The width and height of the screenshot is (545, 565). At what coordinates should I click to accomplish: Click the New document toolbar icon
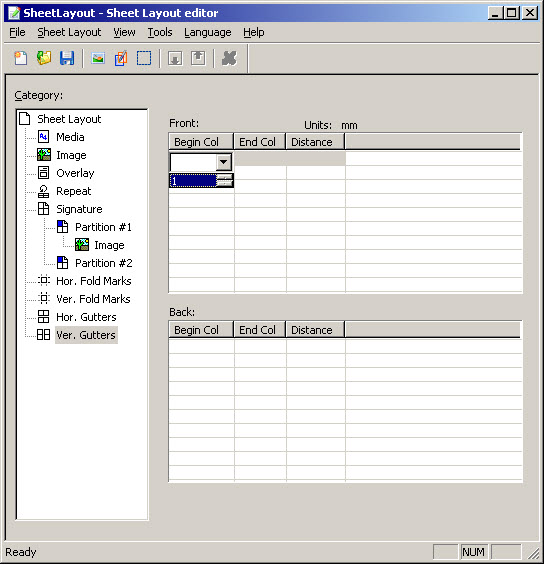(x=21, y=58)
